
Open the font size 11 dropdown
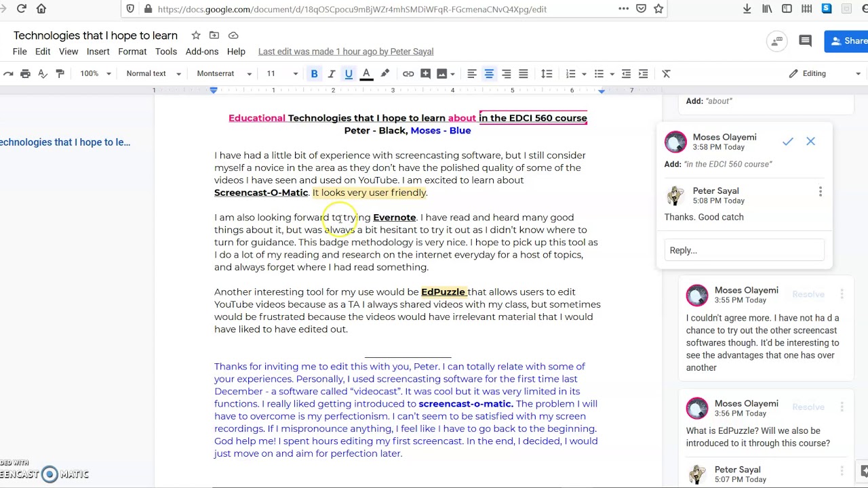[x=281, y=73]
